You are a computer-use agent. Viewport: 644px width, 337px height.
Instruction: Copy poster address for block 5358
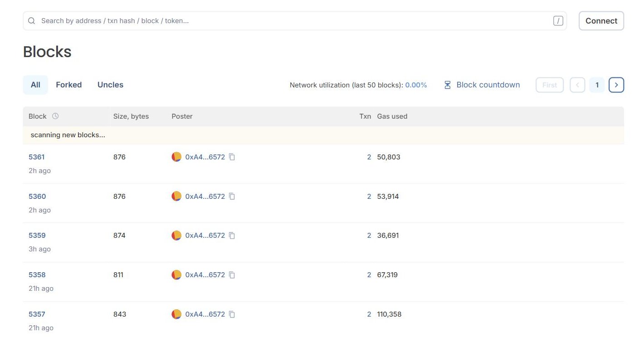click(232, 275)
